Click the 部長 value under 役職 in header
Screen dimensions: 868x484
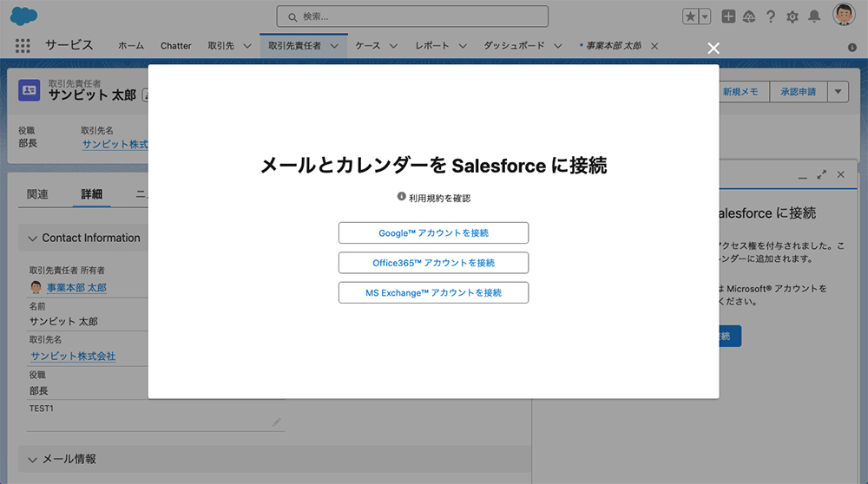(x=28, y=143)
